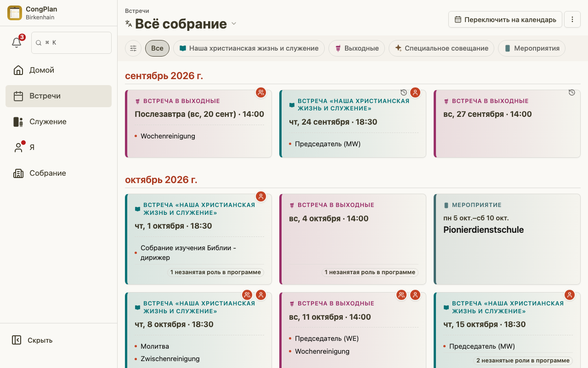The width and height of the screenshot is (588, 368).
Task: Click Председатель (MW) on 24 сентября card
Action: click(328, 144)
